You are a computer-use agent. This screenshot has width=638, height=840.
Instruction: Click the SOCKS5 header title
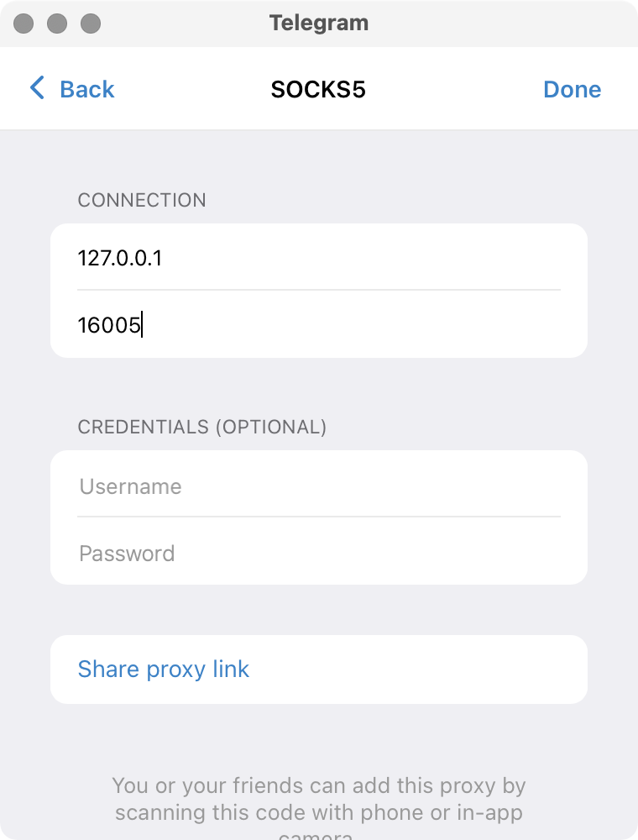(x=318, y=89)
